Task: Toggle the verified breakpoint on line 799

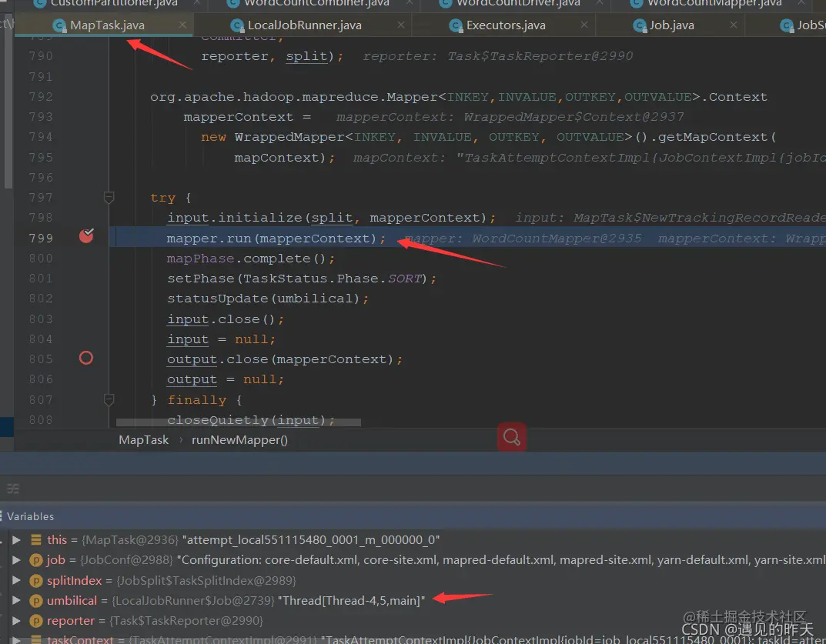Action: 86,235
